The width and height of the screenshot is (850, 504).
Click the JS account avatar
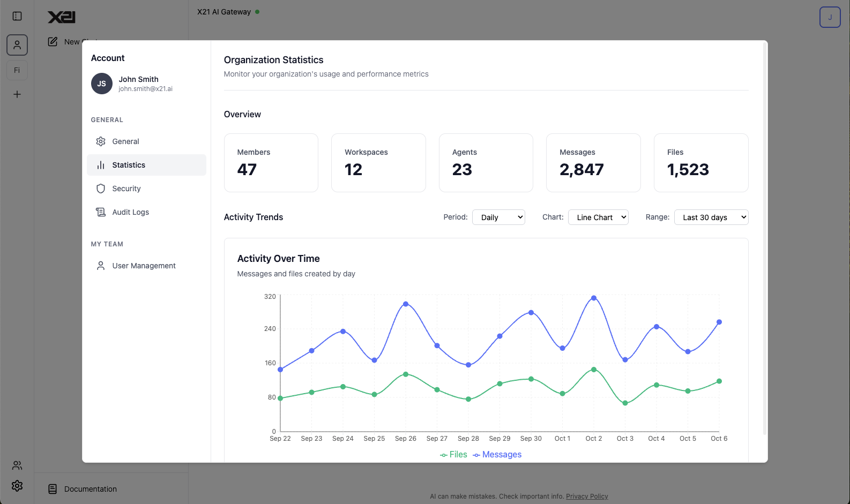coord(102,84)
